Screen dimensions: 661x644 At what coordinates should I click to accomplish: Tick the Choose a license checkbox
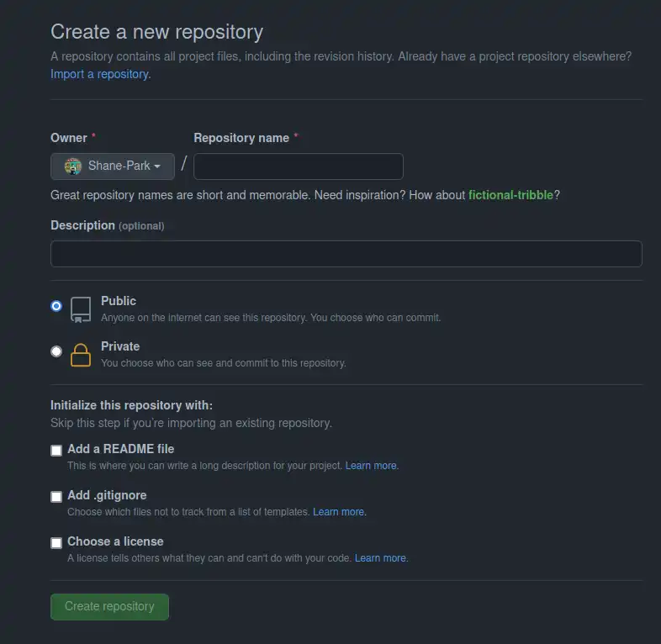point(56,543)
